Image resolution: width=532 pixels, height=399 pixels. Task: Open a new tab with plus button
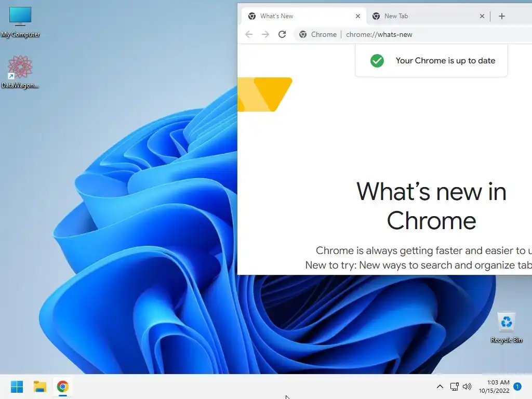[502, 16]
